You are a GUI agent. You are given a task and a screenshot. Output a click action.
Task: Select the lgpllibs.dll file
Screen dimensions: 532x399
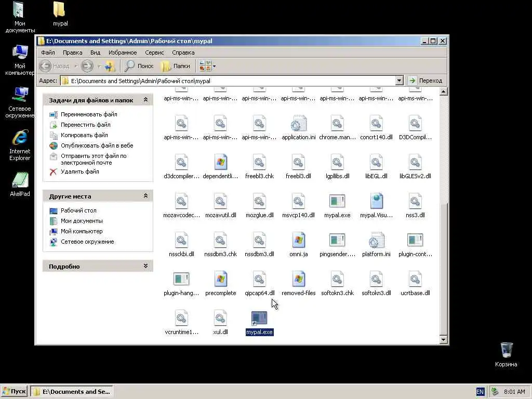click(x=337, y=168)
